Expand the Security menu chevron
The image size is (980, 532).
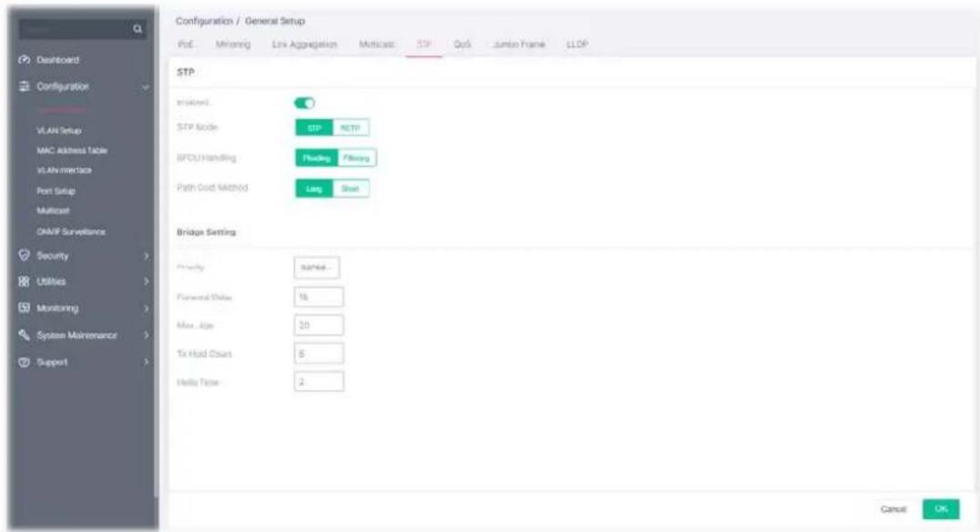point(147,256)
